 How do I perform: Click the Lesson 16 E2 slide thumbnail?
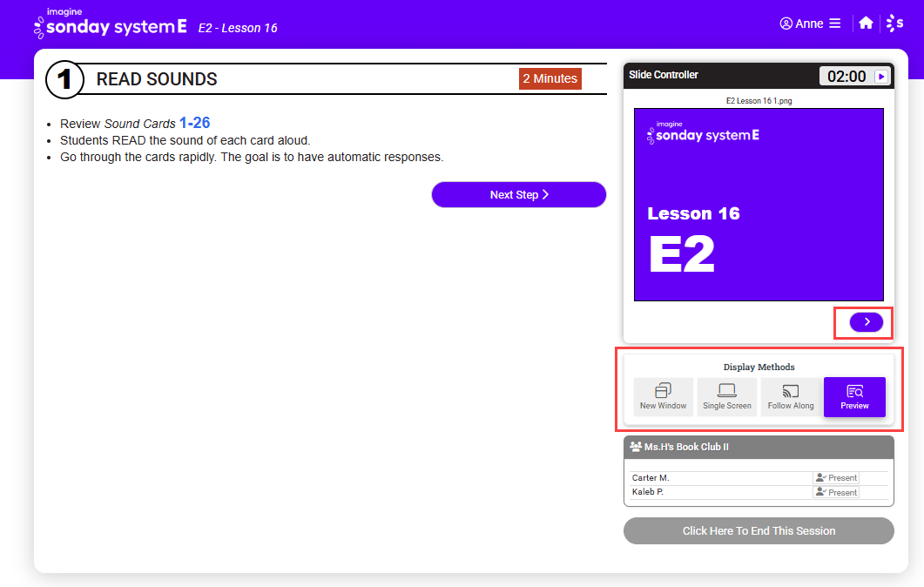pos(758,205)
